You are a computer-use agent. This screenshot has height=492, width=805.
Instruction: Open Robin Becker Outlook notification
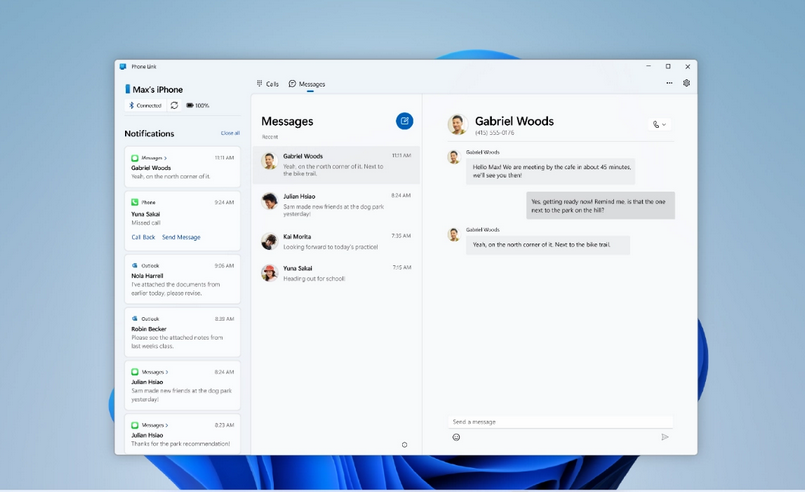[182, 332]
